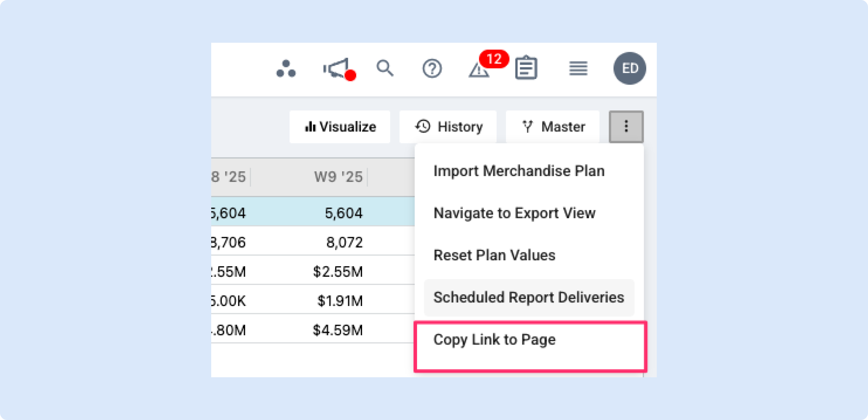Select Import Merchandise Plan

coord(519,171)
